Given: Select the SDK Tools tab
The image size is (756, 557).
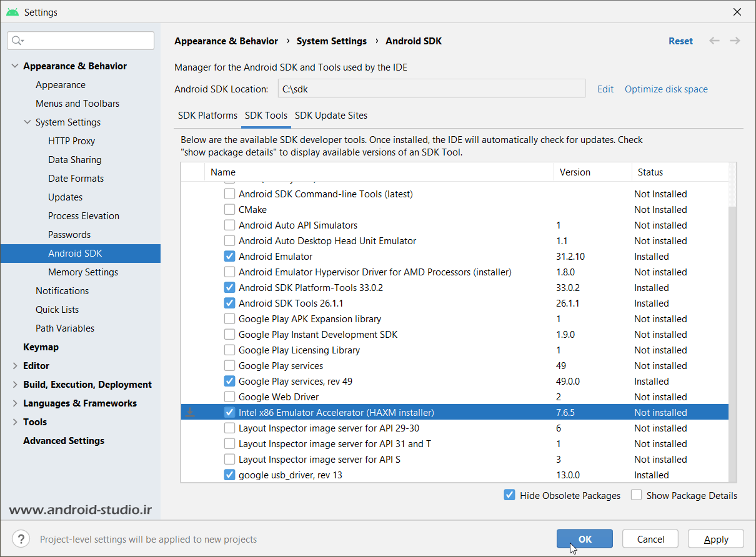Looking at the screenshot, I should pos(266,116).
